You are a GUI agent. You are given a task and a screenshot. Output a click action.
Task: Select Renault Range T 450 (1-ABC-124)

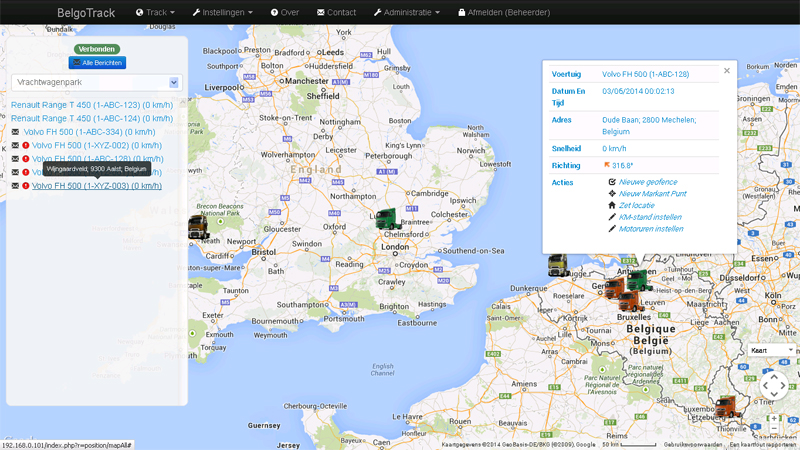[x=92, y=118]
